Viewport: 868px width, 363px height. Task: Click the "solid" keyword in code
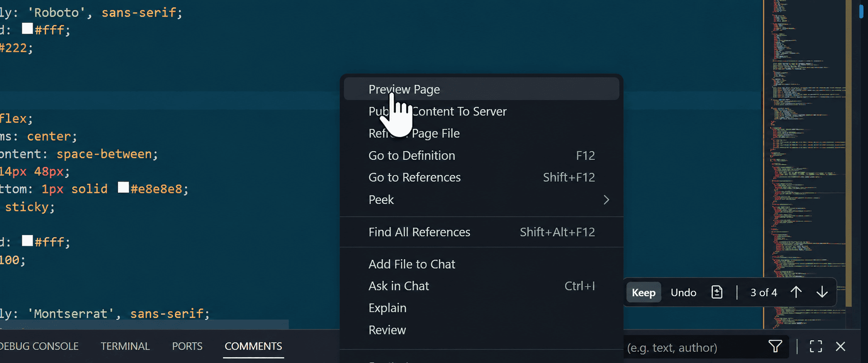point(89,189)
